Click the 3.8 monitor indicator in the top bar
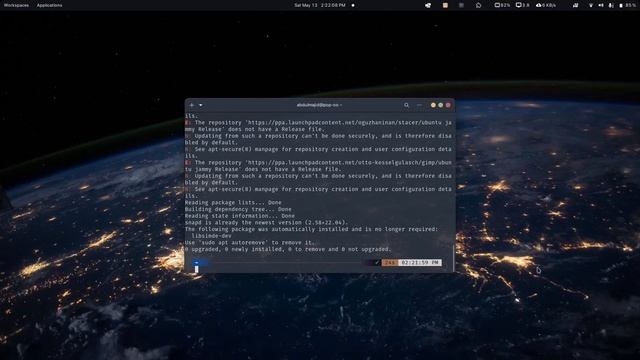640x360 pixels. (522, 5)
